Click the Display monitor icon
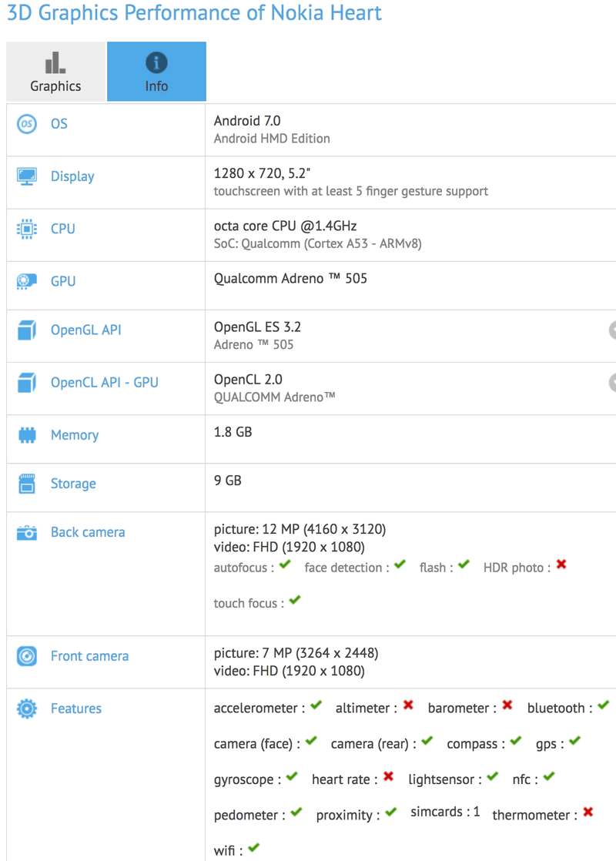Viewport: 616px width, 861px height. click(x=27, y=176)
